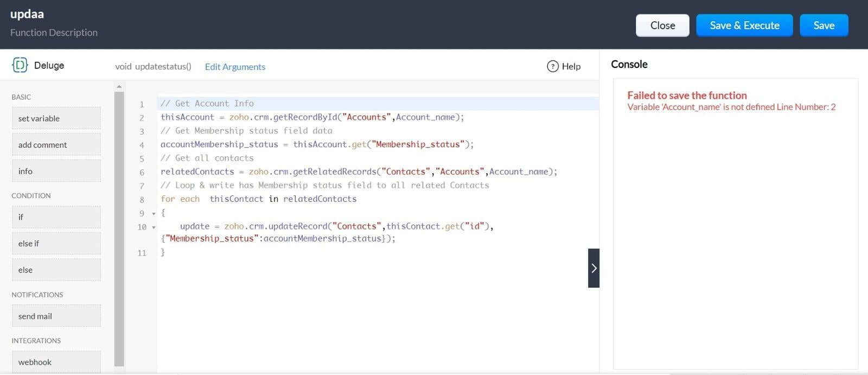The height and width of the screenshot is (375, 868).
Task: Click the sidebar scroll up arrow
Action: (x=119, y=86)
